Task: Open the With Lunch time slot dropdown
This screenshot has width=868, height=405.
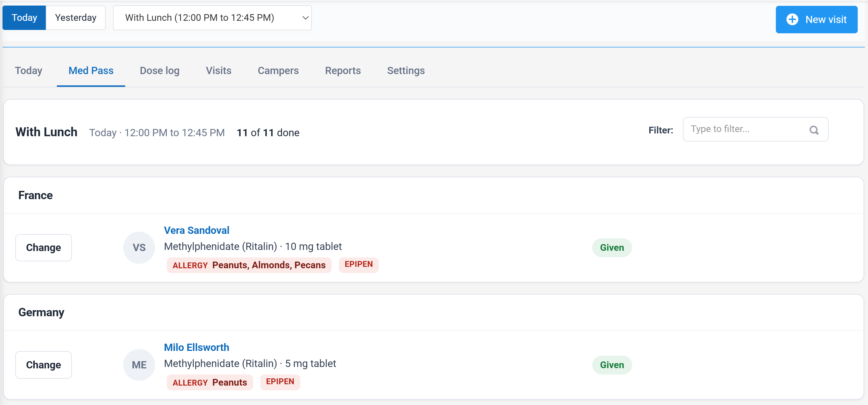Action: coord(212,17)
